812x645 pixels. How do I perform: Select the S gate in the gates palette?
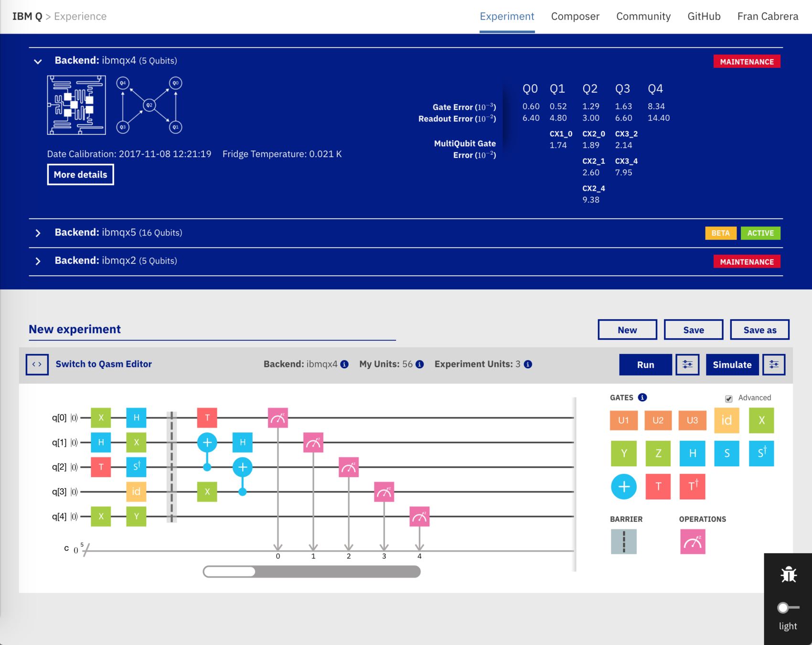coord(727,453)
